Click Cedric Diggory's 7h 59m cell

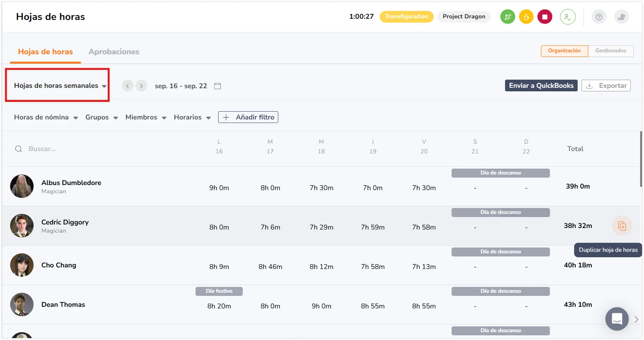coord(373,227)
